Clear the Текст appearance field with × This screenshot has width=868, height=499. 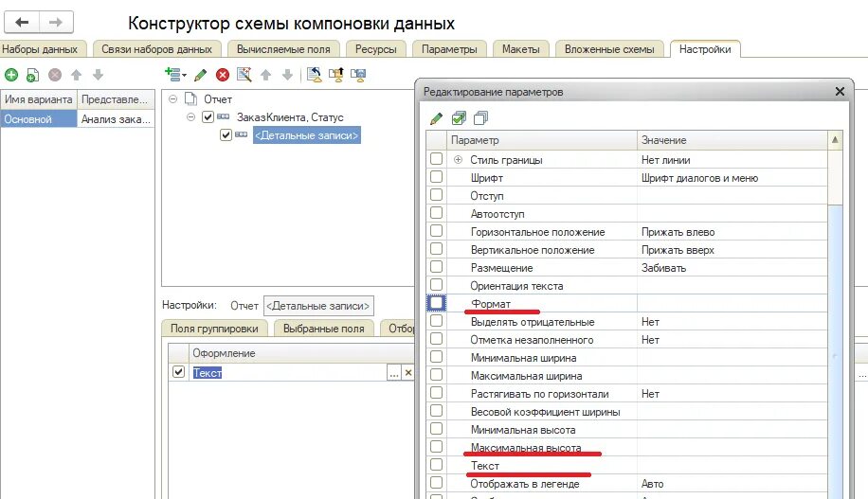click(x=408, y=373)
